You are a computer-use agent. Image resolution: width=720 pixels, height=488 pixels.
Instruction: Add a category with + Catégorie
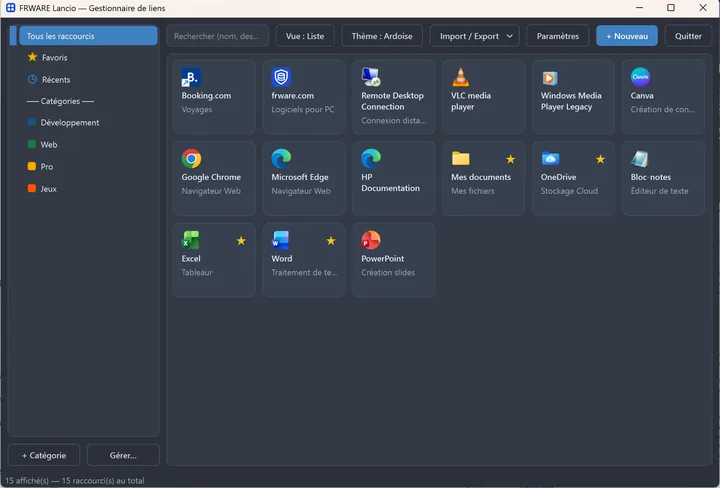pyautogui.click(x=44, y=455)
